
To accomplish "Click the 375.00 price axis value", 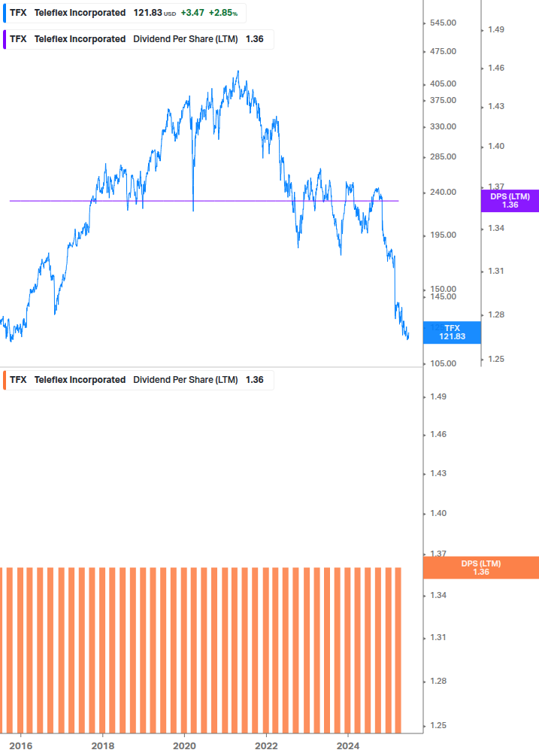I will (x=443, y=100).
